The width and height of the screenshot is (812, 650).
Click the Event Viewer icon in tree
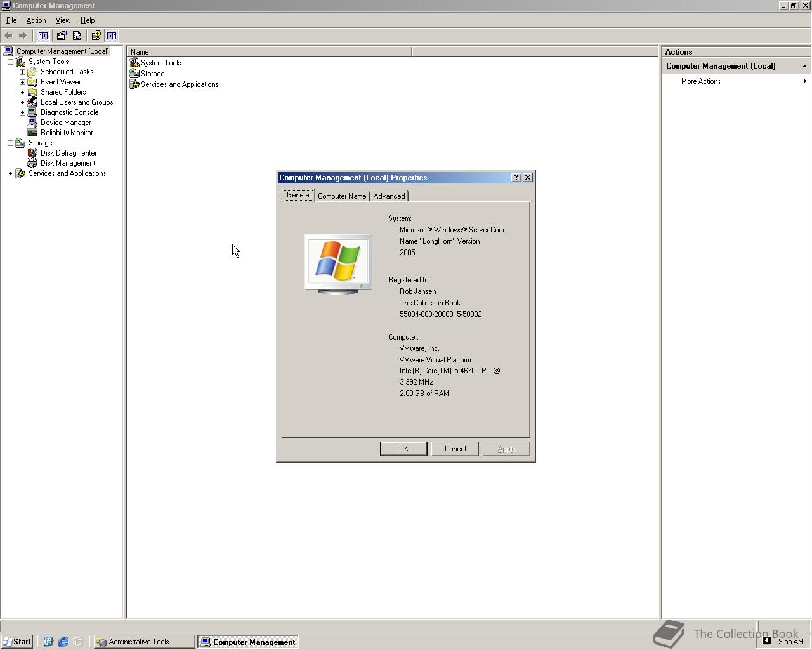pyautogui.click(x=32, y=82)
